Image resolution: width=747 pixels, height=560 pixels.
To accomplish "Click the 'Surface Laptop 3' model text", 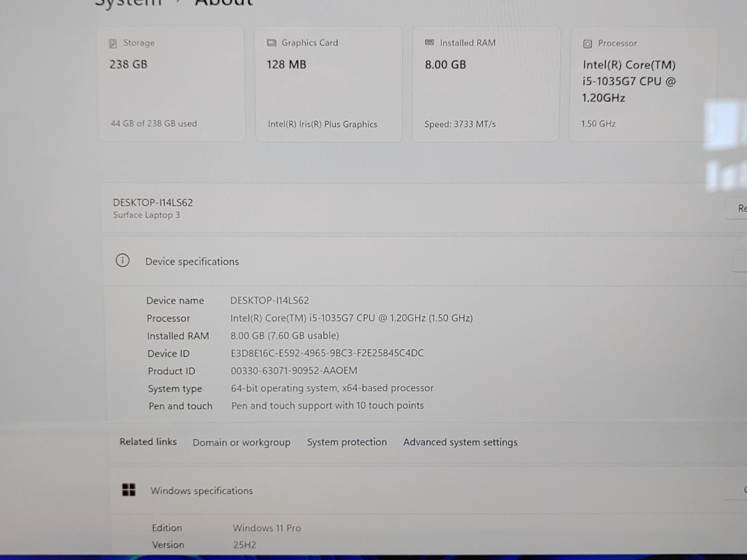I will click(x=146, y=215).
